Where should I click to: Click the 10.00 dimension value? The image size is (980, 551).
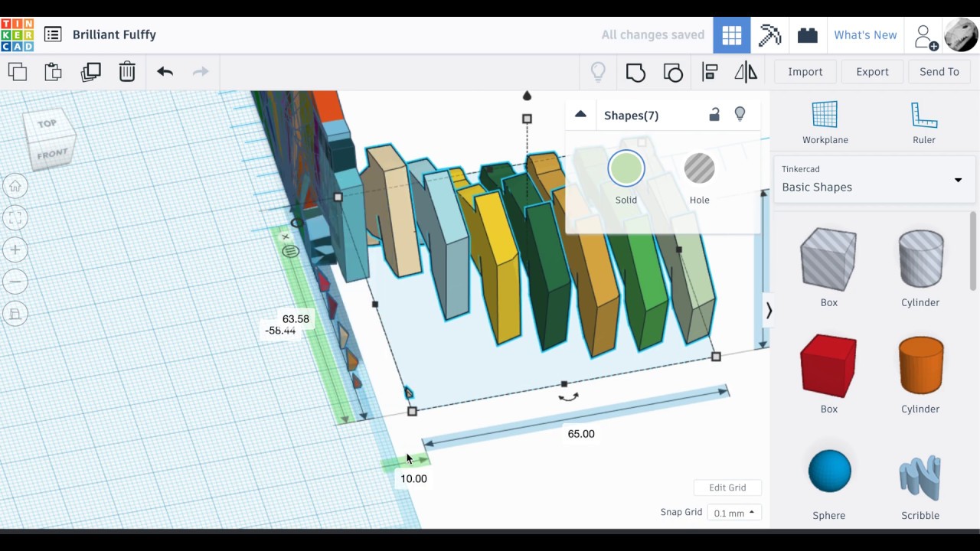click(413, 479)
